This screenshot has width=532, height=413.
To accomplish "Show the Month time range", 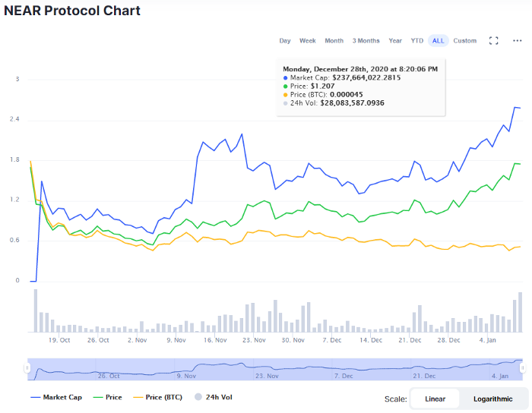I will (x=334, y=41).
